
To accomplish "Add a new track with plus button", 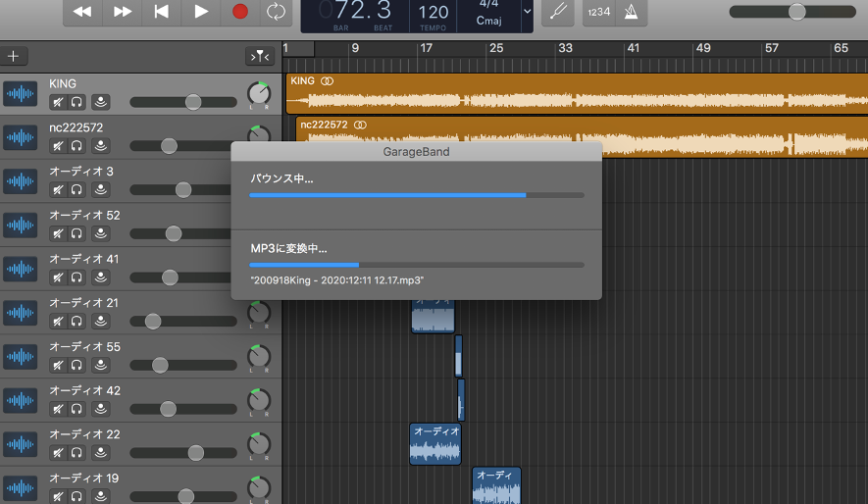I will tap(14, 56).
